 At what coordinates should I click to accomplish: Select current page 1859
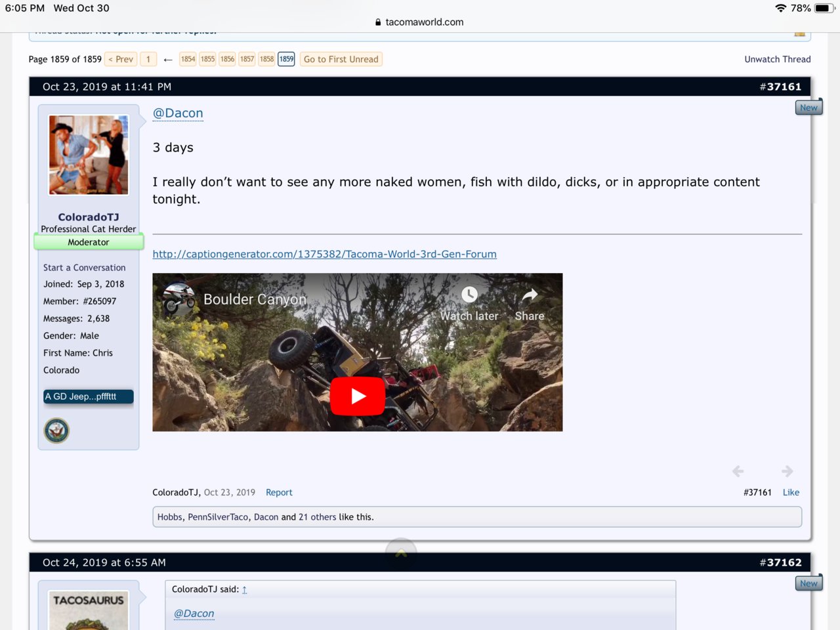(x=286, y=59)
